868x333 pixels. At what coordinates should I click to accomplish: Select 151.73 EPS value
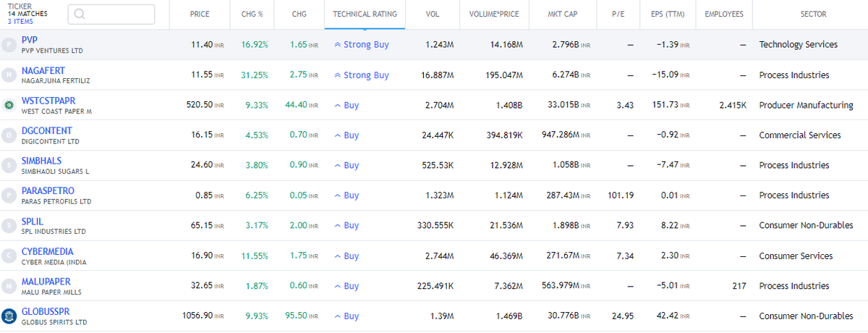[670, 106]
